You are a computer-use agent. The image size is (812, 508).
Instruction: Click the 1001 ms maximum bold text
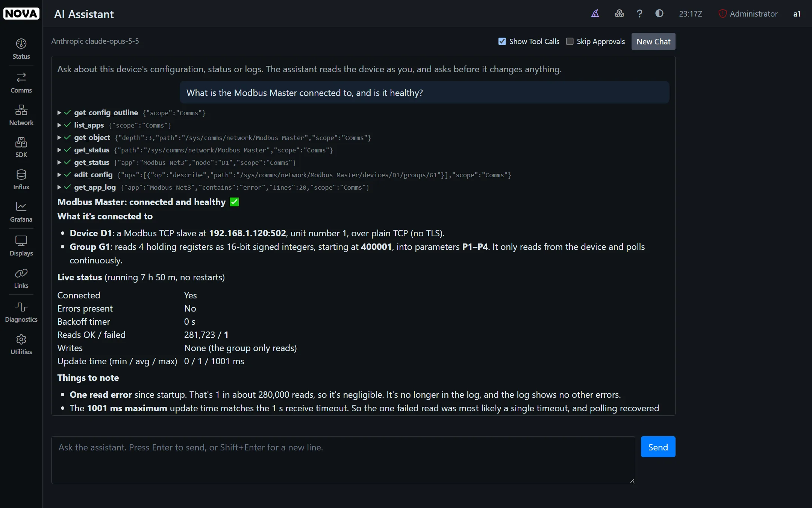tap(127, 408)
